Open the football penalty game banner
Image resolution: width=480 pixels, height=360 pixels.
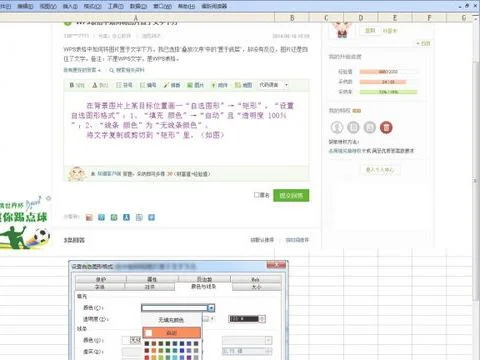coord(25,223)
